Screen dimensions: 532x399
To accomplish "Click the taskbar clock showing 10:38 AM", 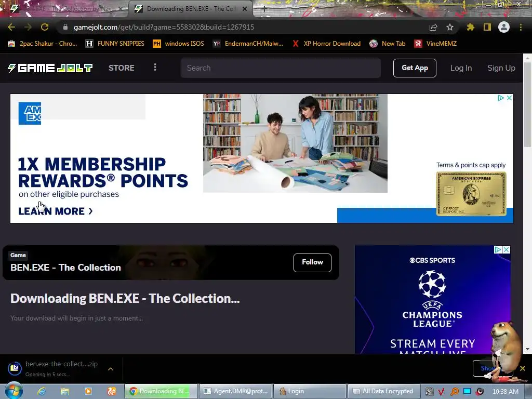I will pos(505,392).
